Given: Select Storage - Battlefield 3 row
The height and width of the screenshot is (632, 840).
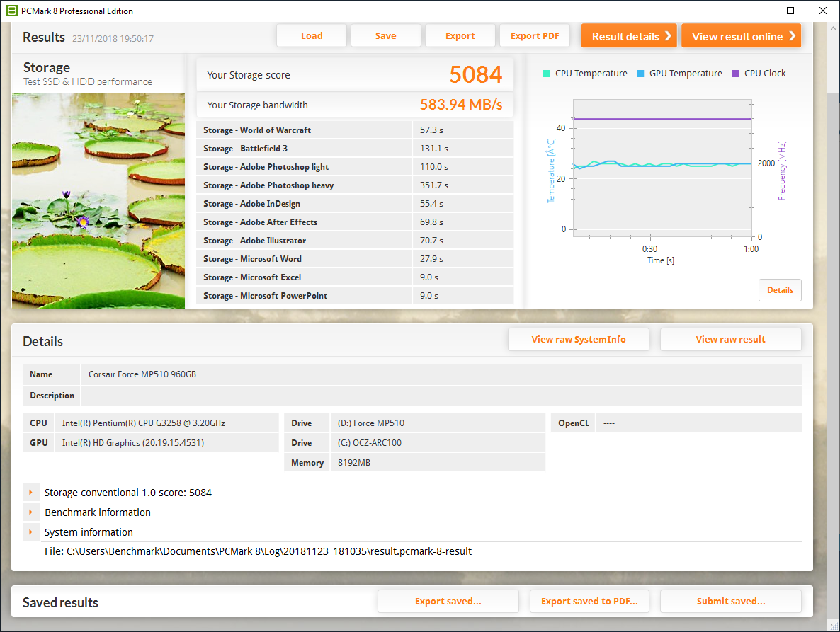Looking at the screenshot, I should (355, 148).
